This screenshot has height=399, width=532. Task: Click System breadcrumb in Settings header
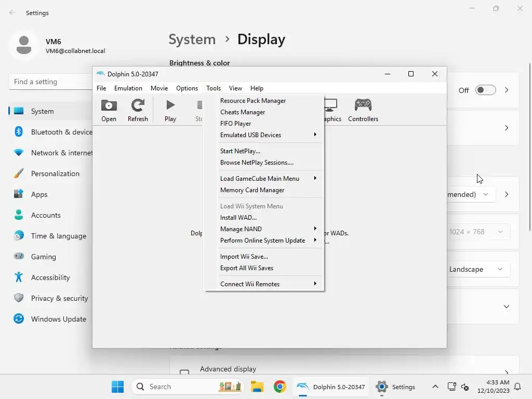pyautogui.click(x=192, y=39)
